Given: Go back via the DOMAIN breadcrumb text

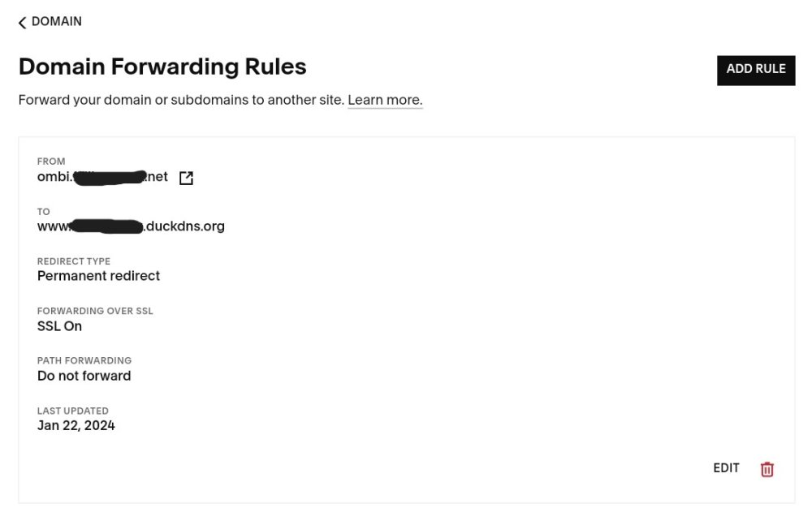Looking at the screenshot, I should click(57, 21).
